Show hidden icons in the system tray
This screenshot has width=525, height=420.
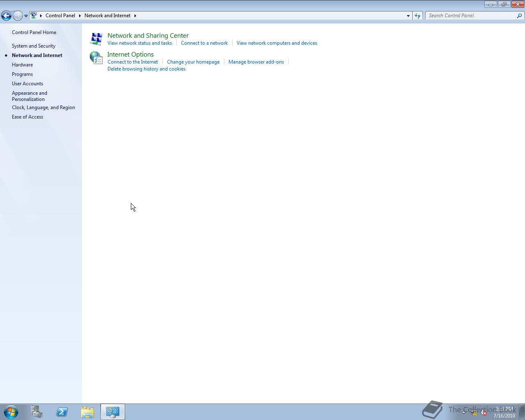(x=463, y=412)
